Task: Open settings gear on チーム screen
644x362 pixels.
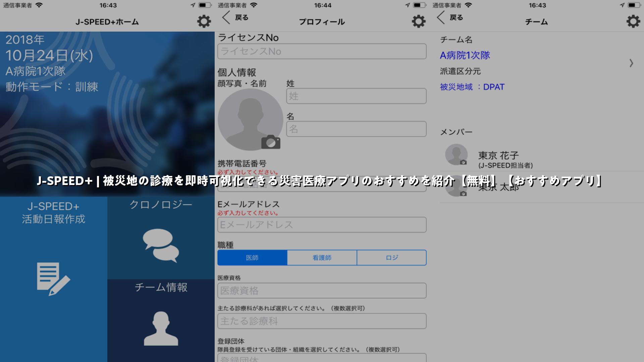Action: (x=633, y=21)
